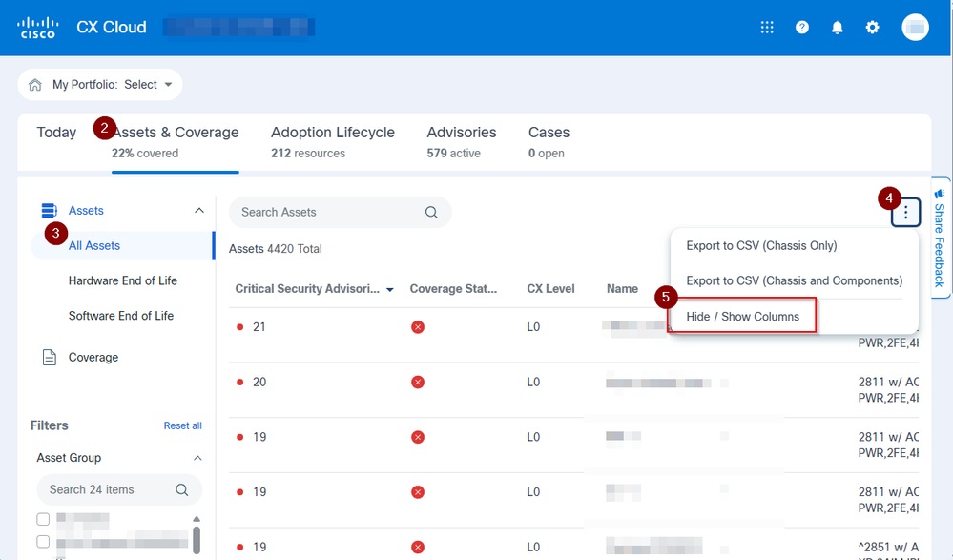Click into the Search 24 items field
This screenshot has height=560, width=953.
(x=119, y=489)
